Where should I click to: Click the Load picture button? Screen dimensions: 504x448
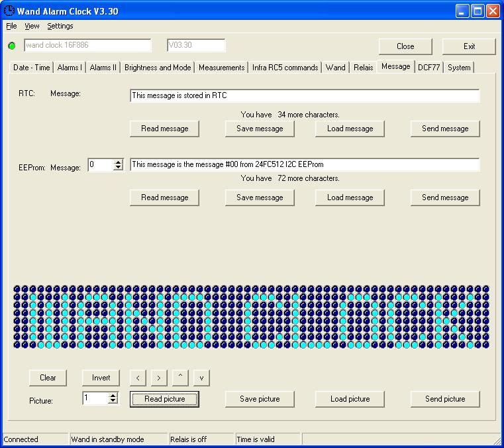pyautogui.click(x=350, y=399)
